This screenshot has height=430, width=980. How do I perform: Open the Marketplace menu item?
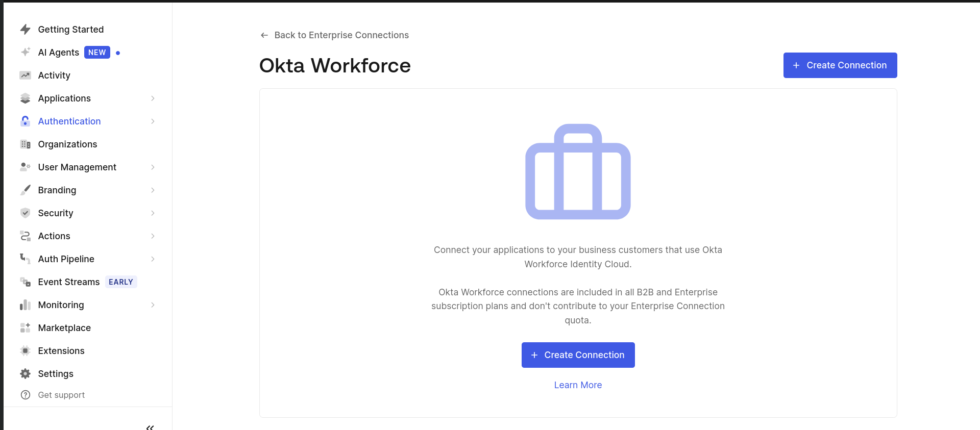pyautogui.click(x=64, y=328)
